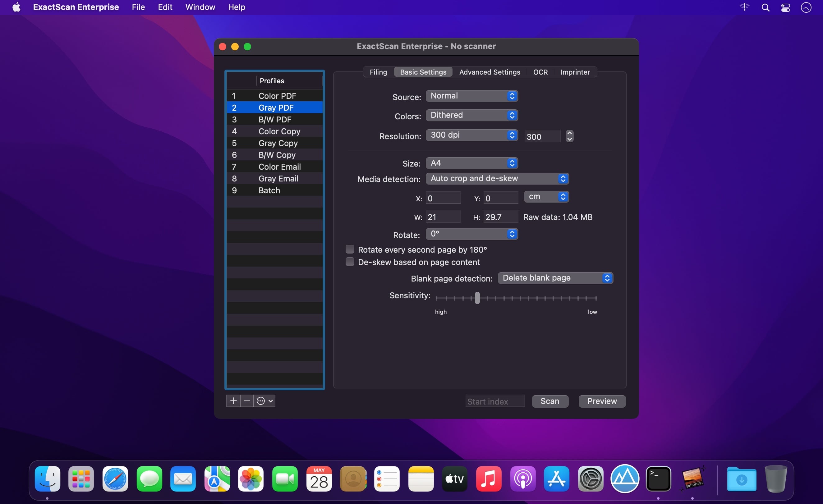This screenshot has height=504, width=823.
Task: Launch System Preferences from the Dock
Action: point(591,479)
